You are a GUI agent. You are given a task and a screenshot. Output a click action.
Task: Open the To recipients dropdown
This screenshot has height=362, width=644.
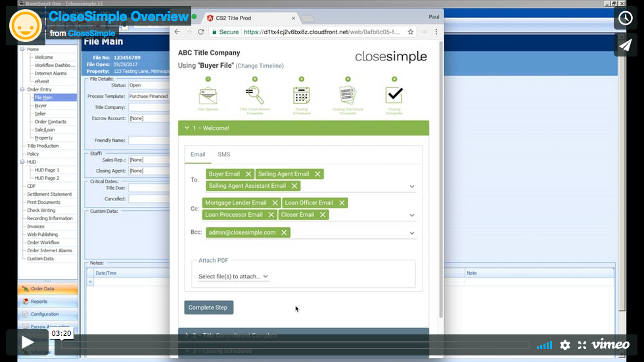412,187
